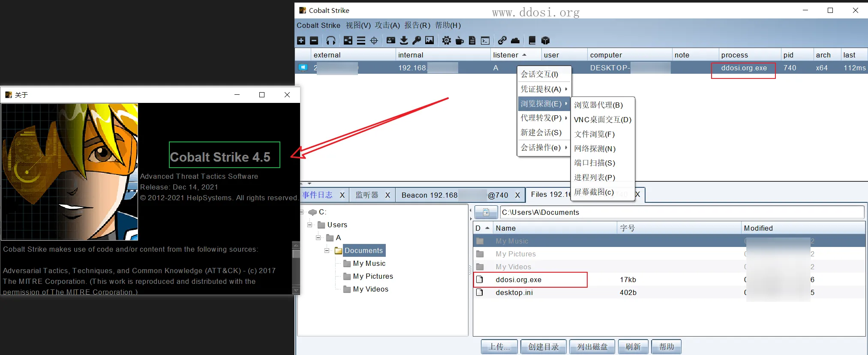The width and height of the screenshot is (868, 355).
Task: Collapse the A folder tree node
Action: [x=318, y=238]
